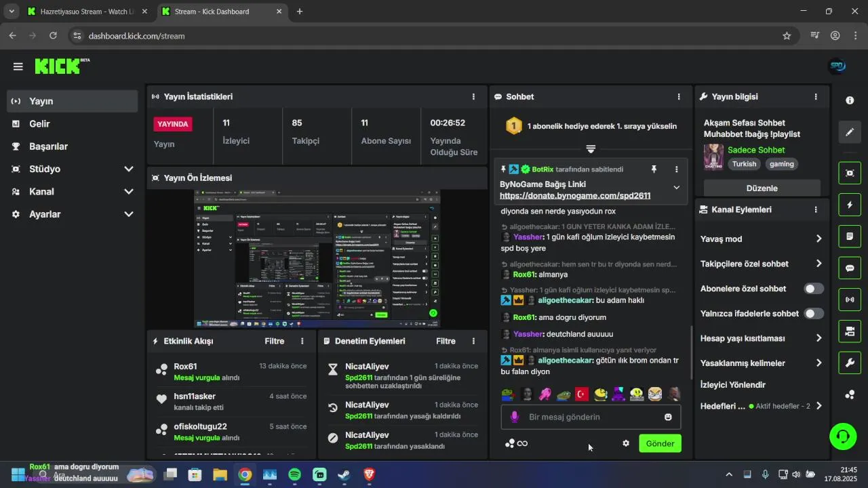
Task: Open File Explorer from the taskbar
Action: (x=220, y=475)
